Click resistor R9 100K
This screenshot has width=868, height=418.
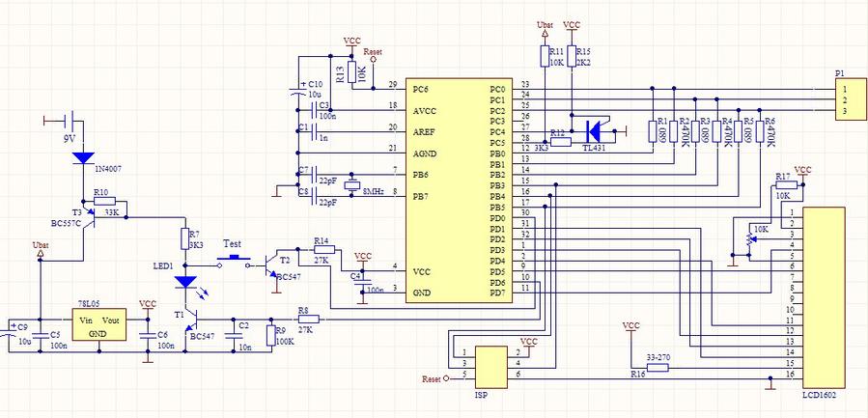[x=269, y=330]
